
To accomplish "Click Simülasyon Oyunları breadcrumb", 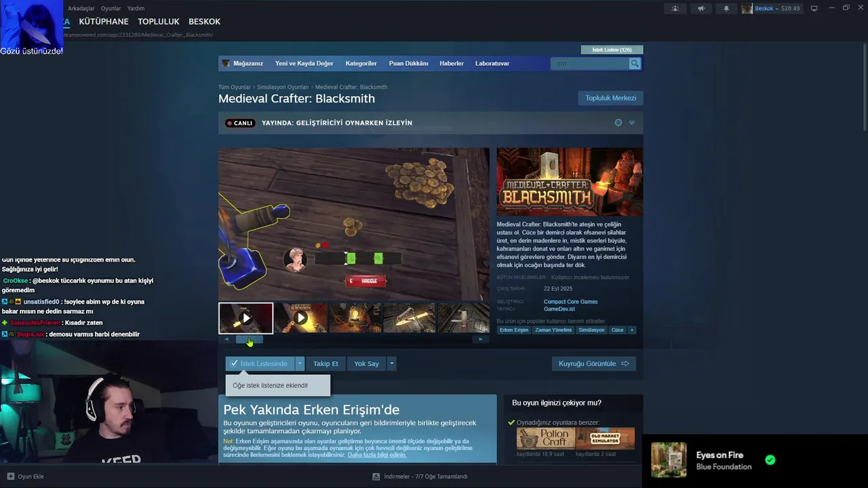I will [283, 87].
